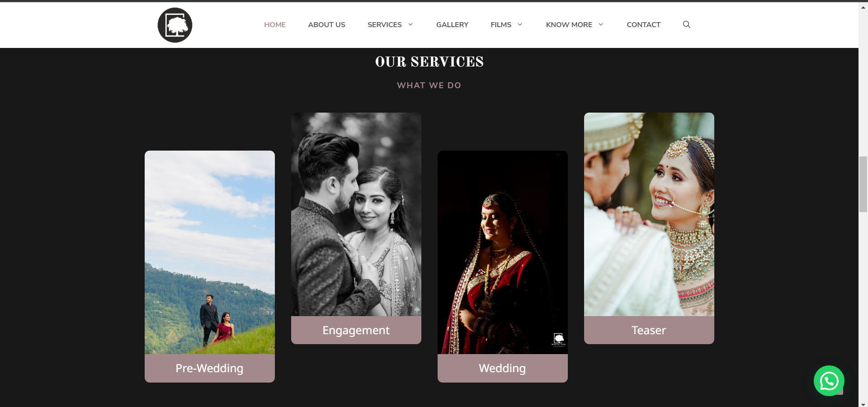Open the search magnifier icon
The width and height of the screenshot is (868, 407).
click(686, 24)
